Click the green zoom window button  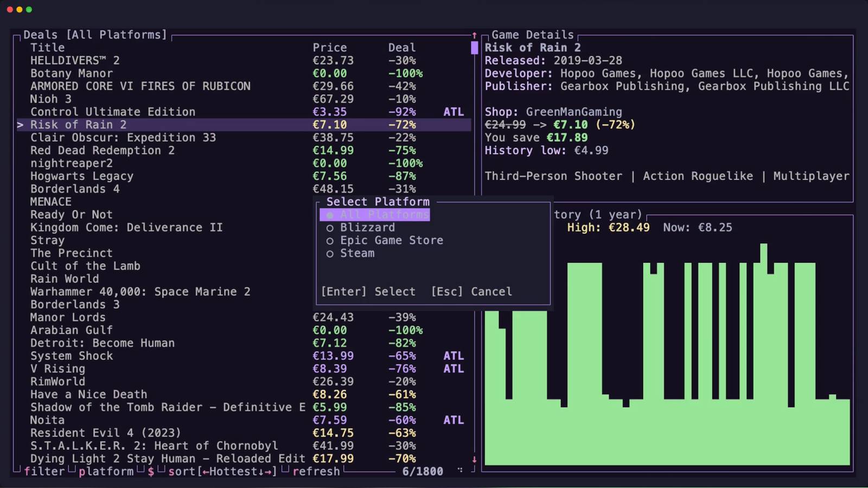pos(29,9)
